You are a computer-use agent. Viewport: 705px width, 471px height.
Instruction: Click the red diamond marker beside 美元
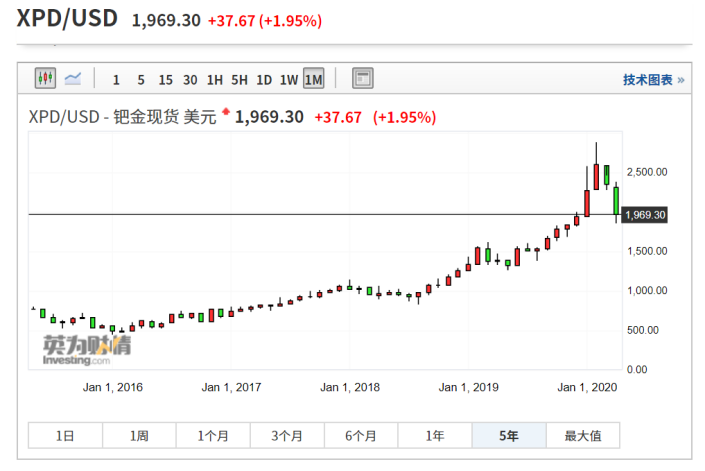click(x=227, y=112)
